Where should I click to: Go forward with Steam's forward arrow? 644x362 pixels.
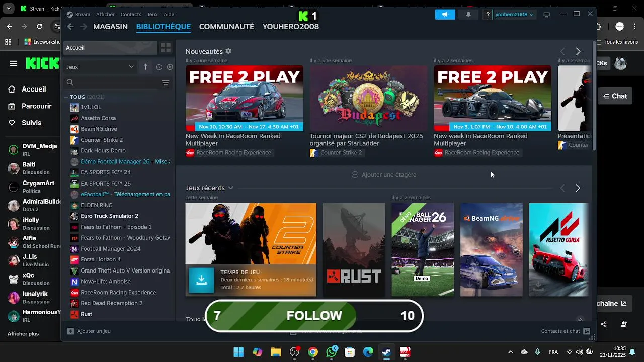(x=84, y=27)
